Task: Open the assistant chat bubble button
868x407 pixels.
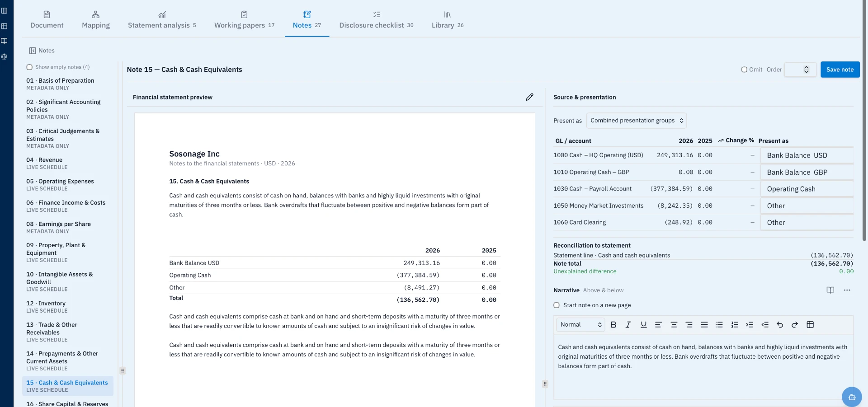Action: click(x=852, y=397)
